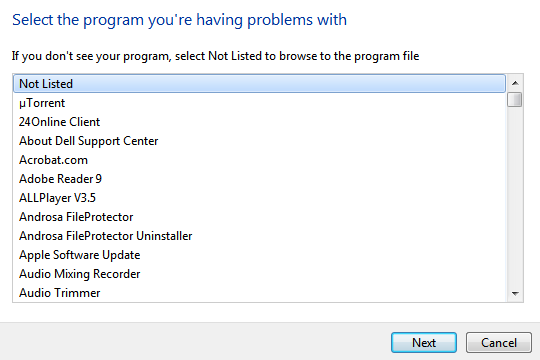This screenshot has width=540, height=360.
Task: Select Adobe Reader 9
Action: click(259, 179)
